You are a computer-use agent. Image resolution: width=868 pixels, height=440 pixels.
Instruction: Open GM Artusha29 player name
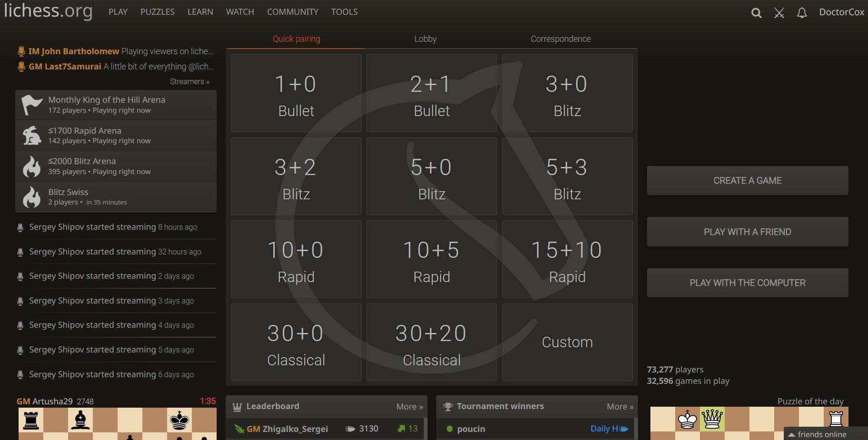tap(45, 401)
